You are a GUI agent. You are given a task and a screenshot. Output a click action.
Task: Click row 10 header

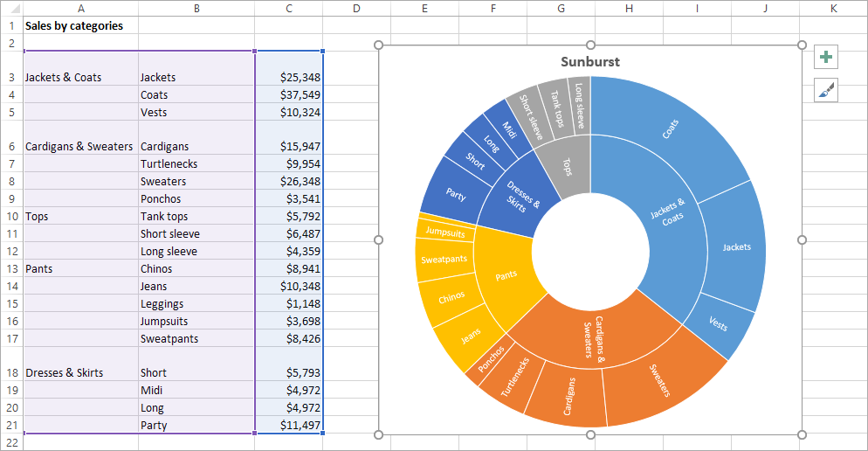tap(11, 216)
